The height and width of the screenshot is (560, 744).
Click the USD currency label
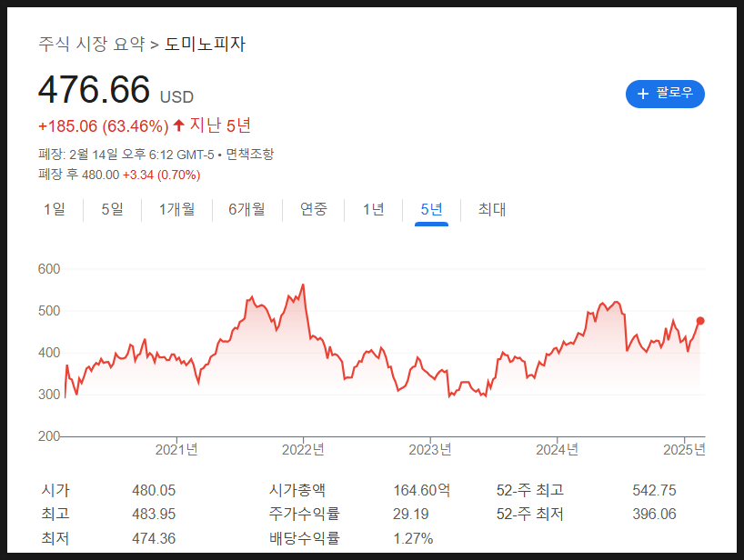176,97
